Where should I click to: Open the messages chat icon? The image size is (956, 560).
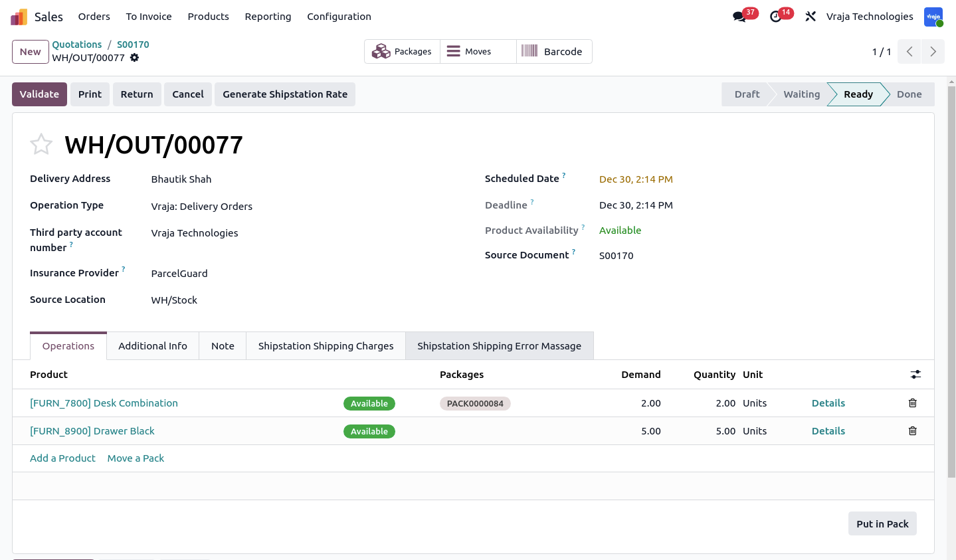point(739,17)
